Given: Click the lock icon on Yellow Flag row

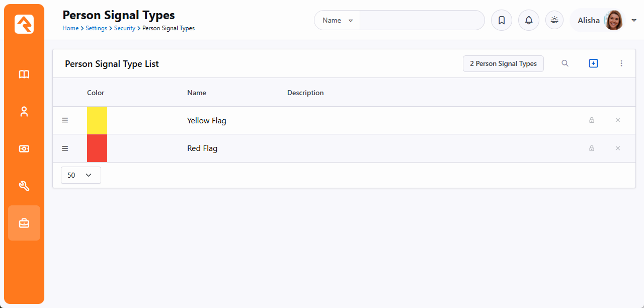Looking at the screenshot, I should tap(592, 120).
